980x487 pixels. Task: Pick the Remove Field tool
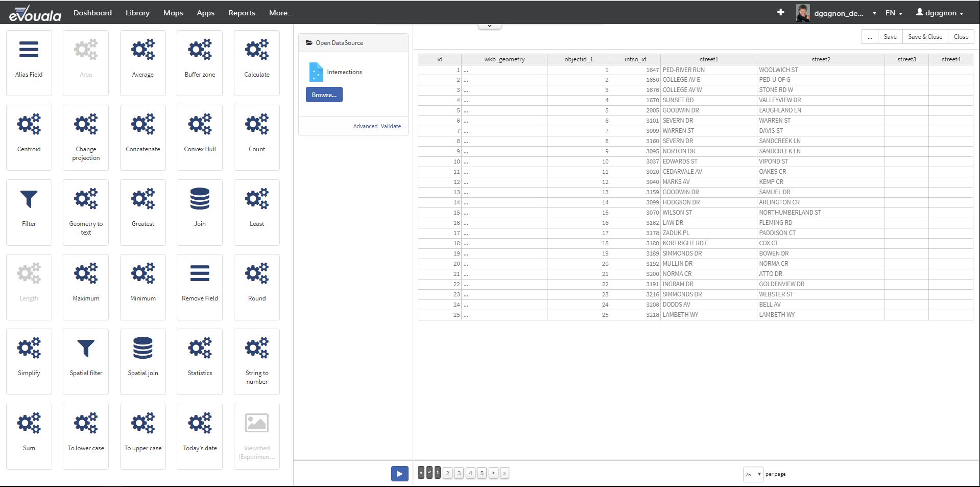(x=200, y=286)
